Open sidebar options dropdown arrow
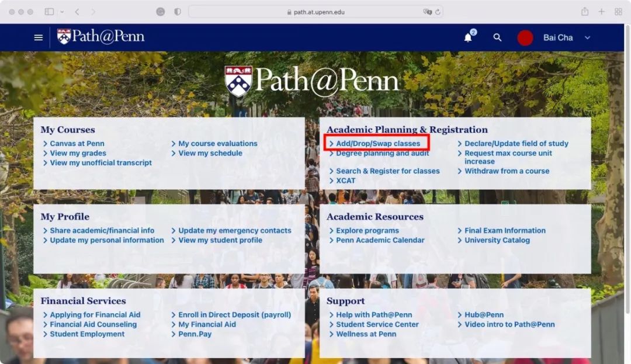The image size is (631, 364). [62, 12]
